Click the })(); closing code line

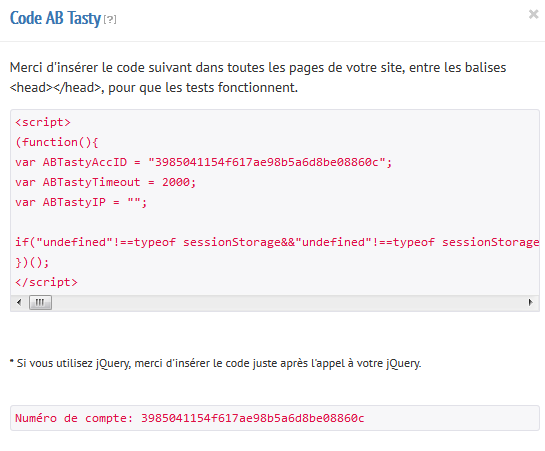pos(32,262)
